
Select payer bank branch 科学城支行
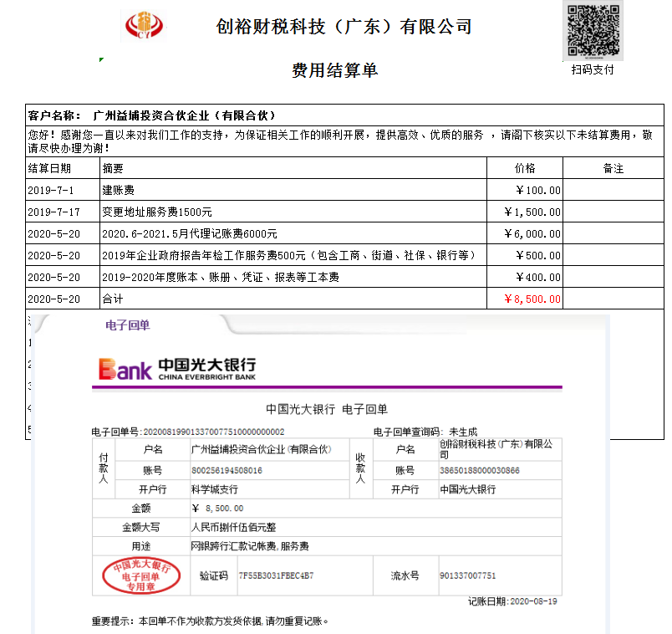(x=215, y=489)
